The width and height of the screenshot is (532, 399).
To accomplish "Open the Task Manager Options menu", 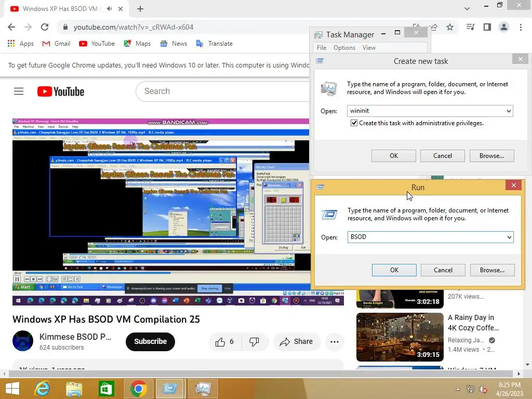I will click(x=344, y=48).
